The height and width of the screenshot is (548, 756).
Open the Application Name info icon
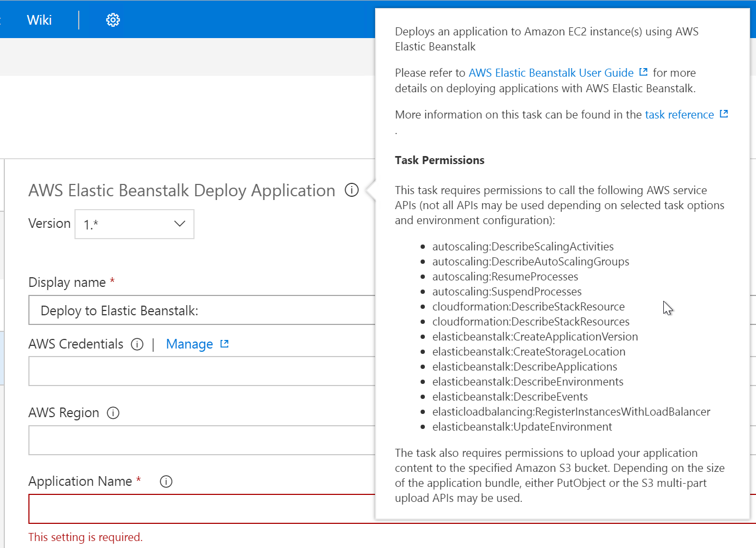click(166, 482)
